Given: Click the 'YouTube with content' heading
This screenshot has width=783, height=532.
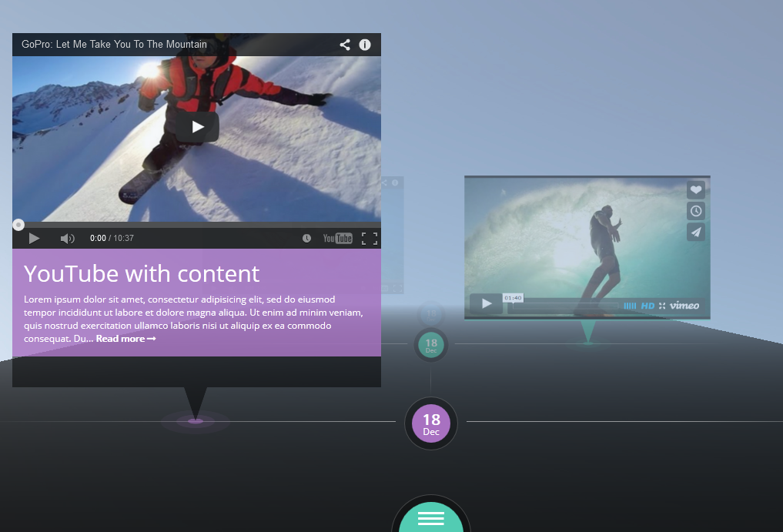Looking at the screenshot, I should coord(142,274).
